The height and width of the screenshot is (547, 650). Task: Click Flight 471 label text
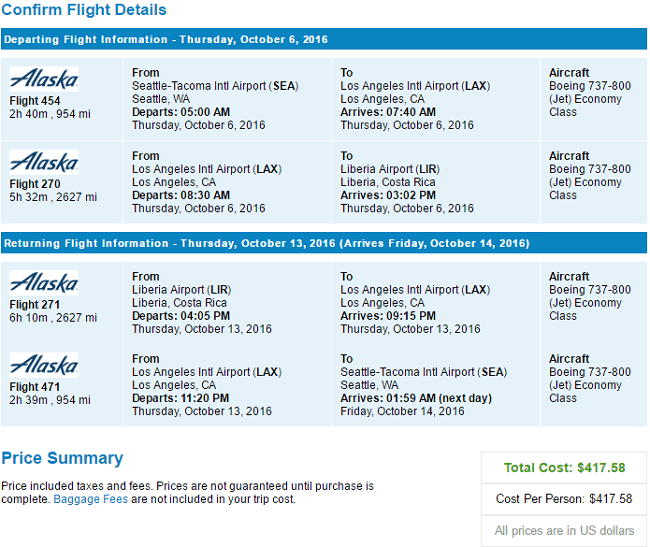35,387
